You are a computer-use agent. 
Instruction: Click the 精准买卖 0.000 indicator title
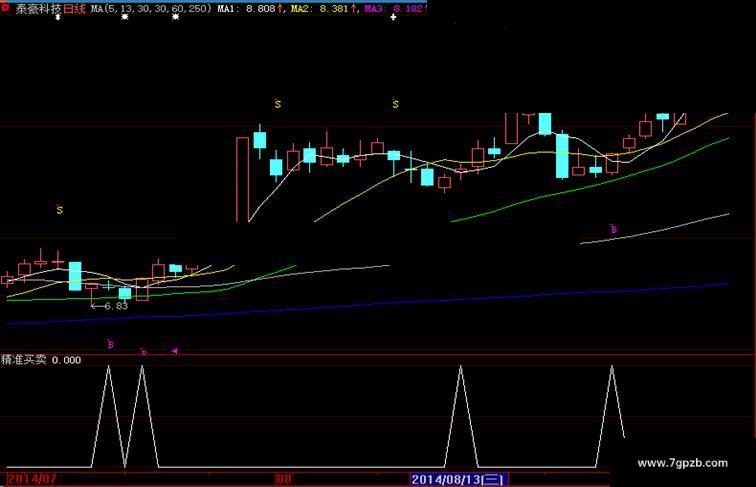coord(41,360)
